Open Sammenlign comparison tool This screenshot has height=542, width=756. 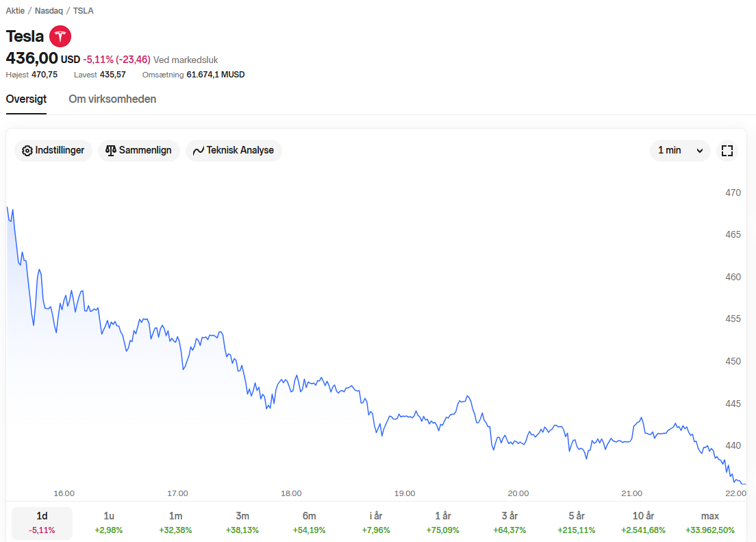pyautogui.click(x=139, y=151)
